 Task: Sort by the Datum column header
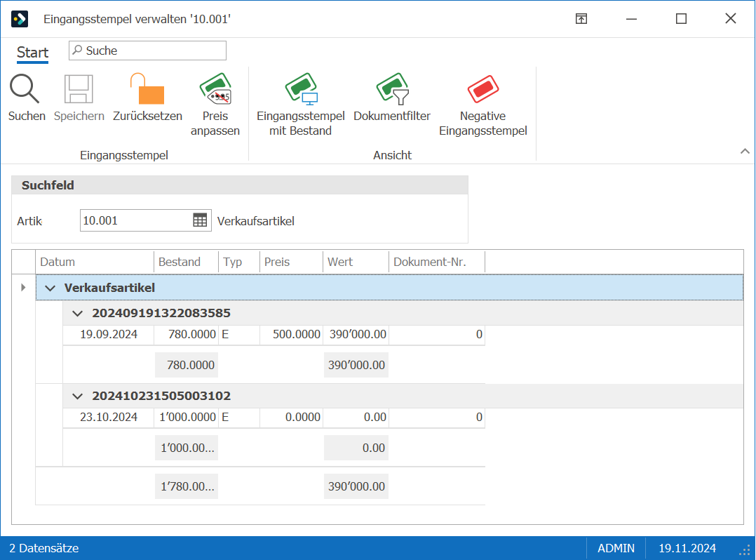tap(95, 262)
